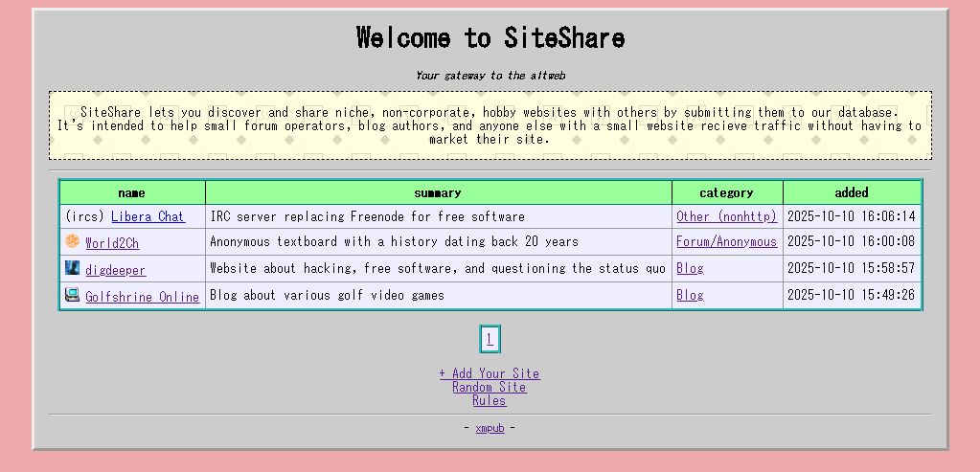
Task: Click the summary column header
Action: (x=438, y=192)
